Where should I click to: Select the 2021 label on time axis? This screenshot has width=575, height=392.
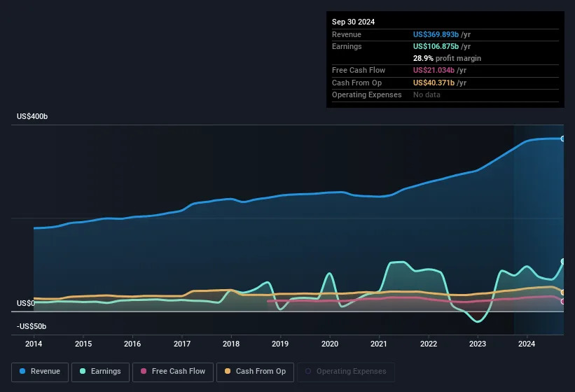coord(379,344)
